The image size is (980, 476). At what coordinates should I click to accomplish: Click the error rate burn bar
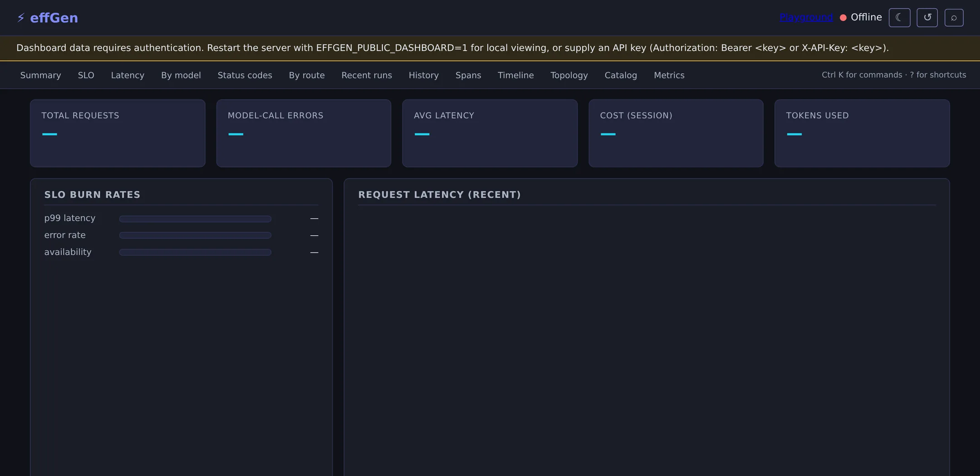195,235
